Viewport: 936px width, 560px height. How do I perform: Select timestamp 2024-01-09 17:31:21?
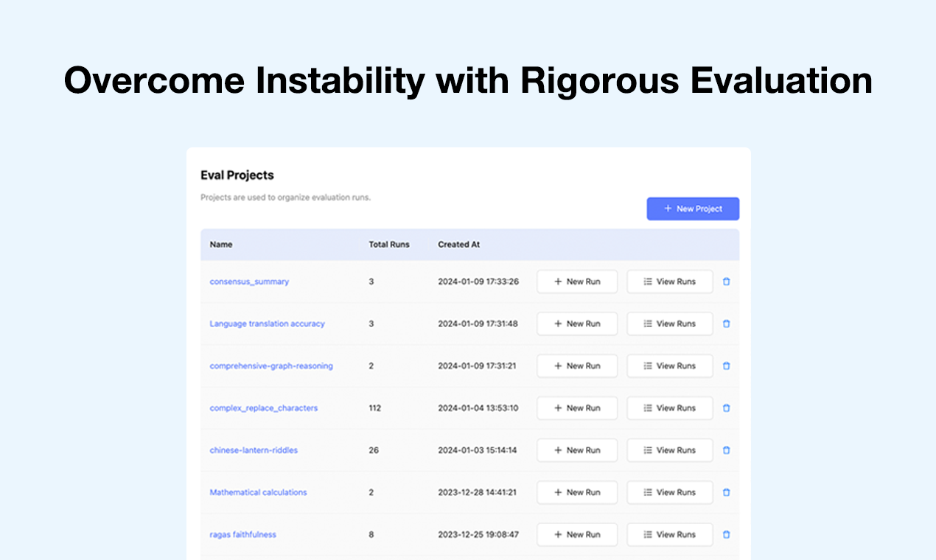click(x=477, y=365)
